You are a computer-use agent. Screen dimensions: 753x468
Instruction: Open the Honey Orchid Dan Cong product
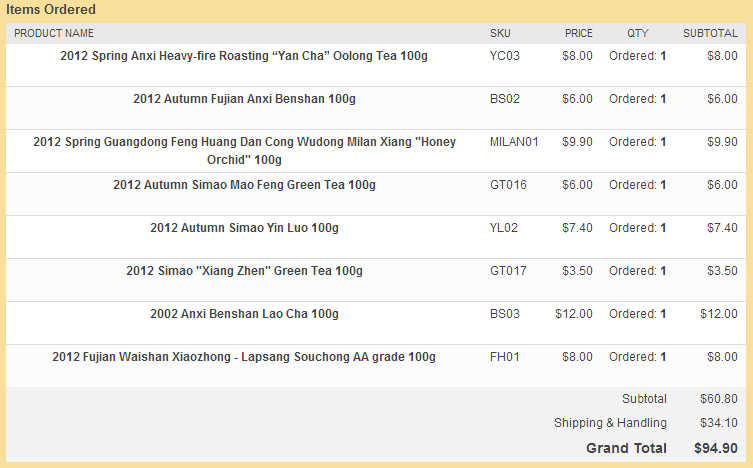tap(244, 151)
